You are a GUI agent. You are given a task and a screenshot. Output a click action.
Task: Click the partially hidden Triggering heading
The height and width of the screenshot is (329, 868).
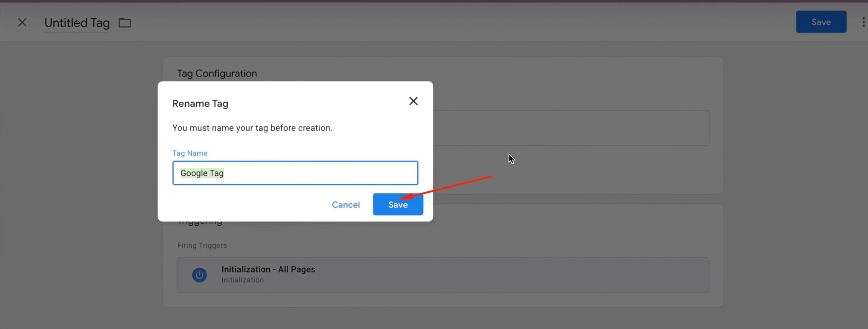[x=200, y=223]
